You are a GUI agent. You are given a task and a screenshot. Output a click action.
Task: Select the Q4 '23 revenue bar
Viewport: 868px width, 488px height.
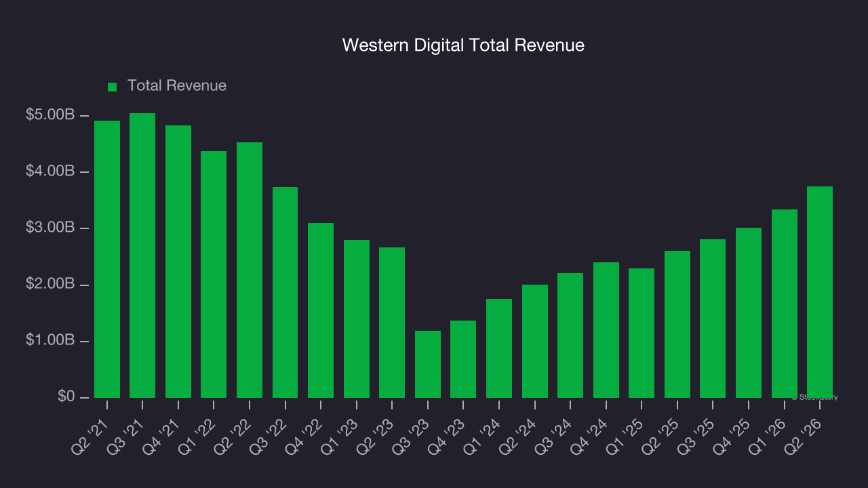(463, 359)
